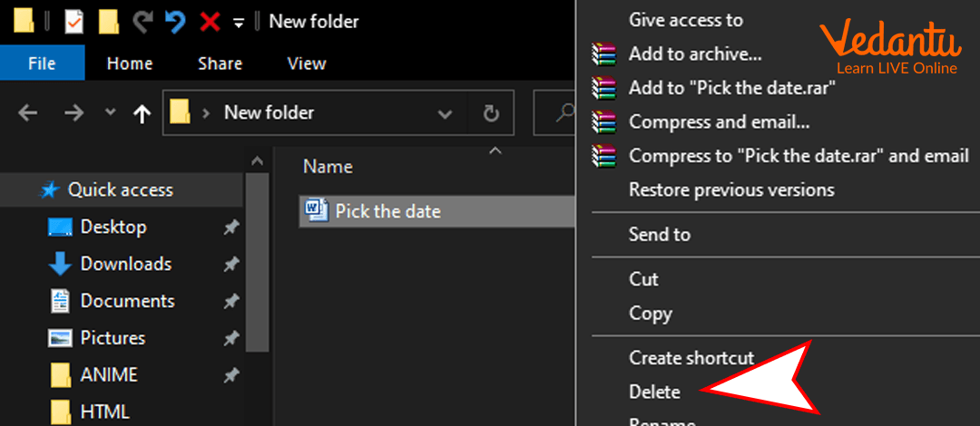980x426 pixels.
Task: Click the refresh button next to address bar
Action: tap(491, 113)
